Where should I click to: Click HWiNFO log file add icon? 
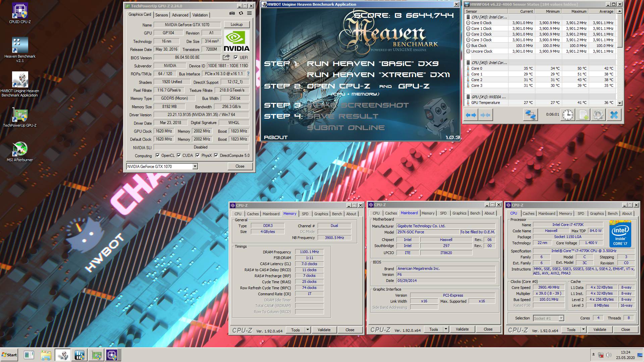tap(583, 115)
